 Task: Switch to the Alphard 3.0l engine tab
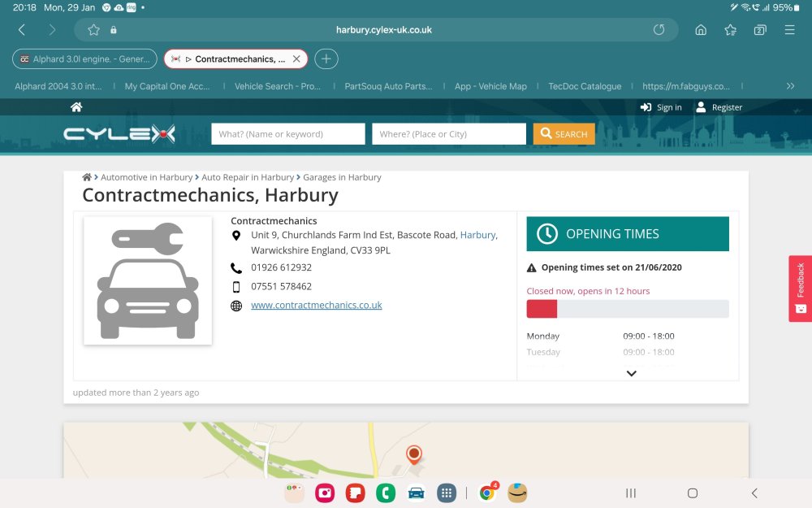tap(84, 59)
